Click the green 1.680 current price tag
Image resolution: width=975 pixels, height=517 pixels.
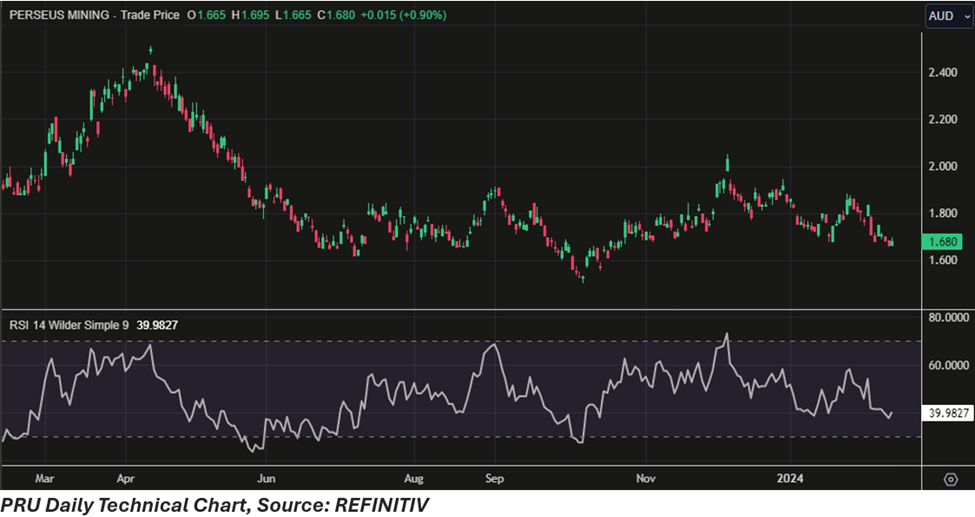coord(943,241)
